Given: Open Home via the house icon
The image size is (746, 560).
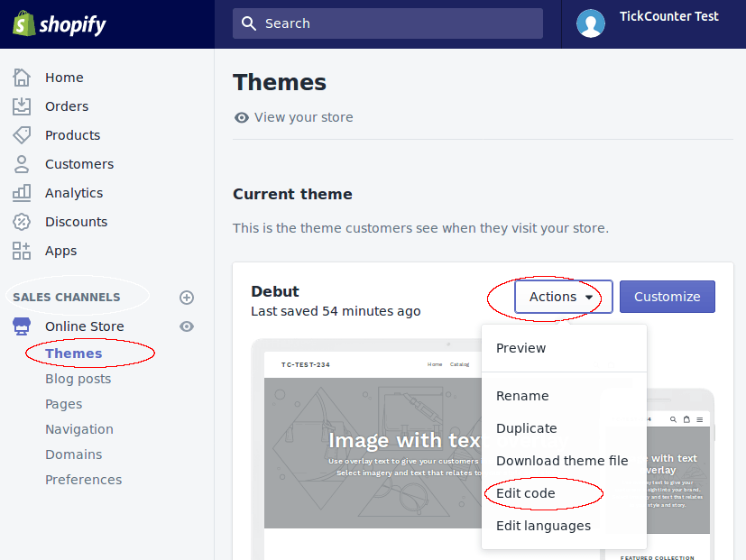Looking at the screenshot, I should click(22, 78).
